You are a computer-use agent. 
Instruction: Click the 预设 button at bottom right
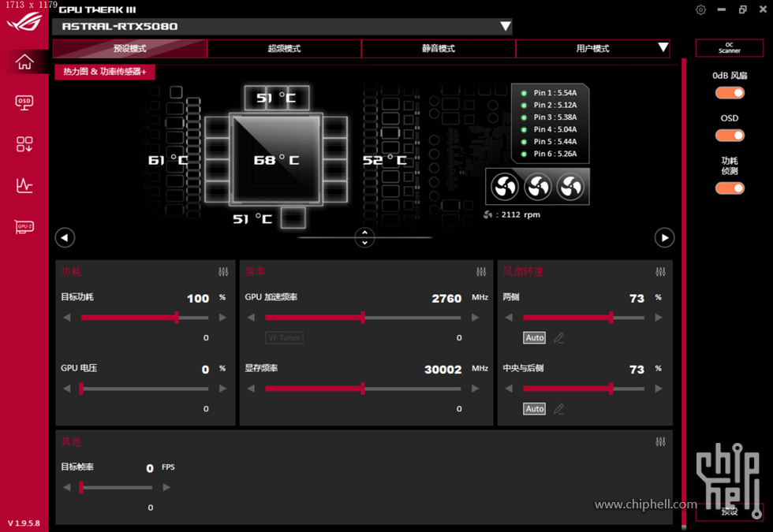coord(730,512)
